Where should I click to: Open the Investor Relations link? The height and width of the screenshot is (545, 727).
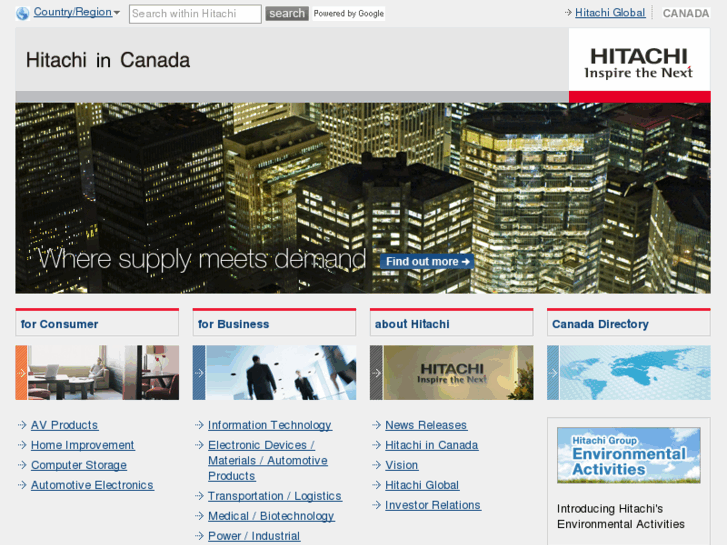(433, 505)
